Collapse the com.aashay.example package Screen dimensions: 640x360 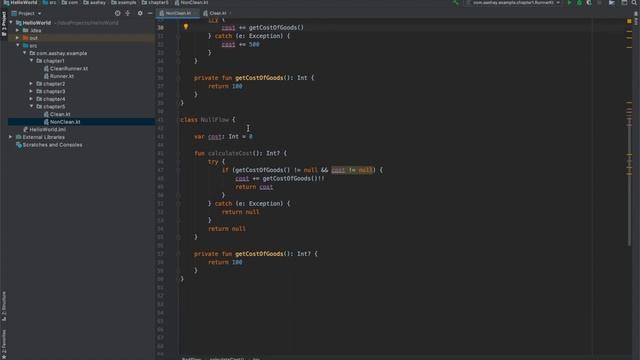point(24,53)
